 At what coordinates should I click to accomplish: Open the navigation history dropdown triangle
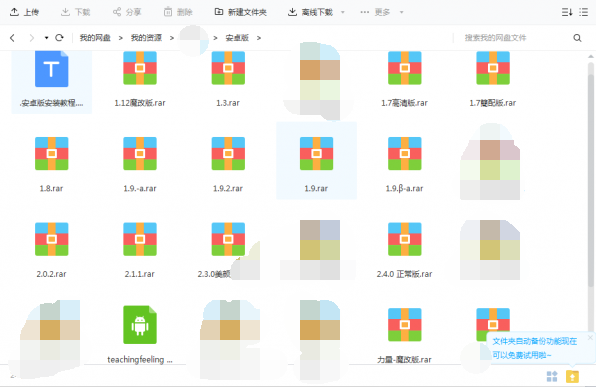pyautogui.click(x=46, y=38)
